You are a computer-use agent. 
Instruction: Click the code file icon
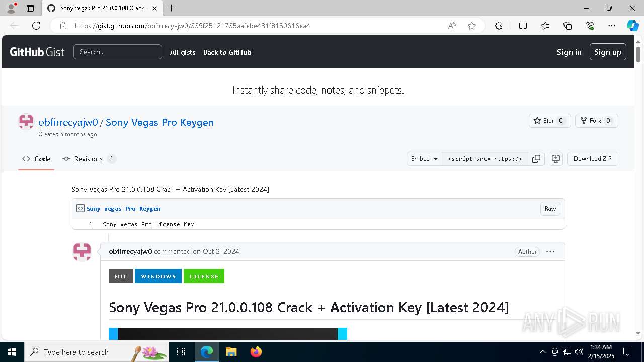[x=80, y=208]
